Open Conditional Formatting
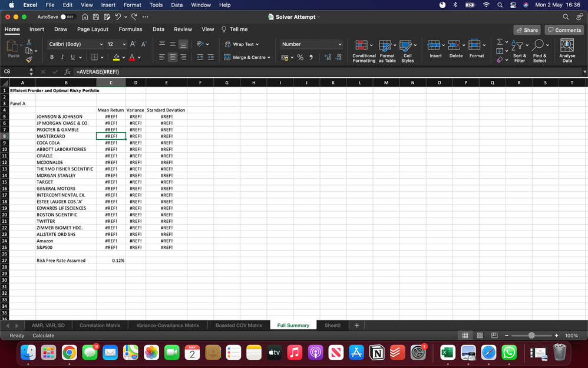Screen dimensions: 588x368 point(364,51)
